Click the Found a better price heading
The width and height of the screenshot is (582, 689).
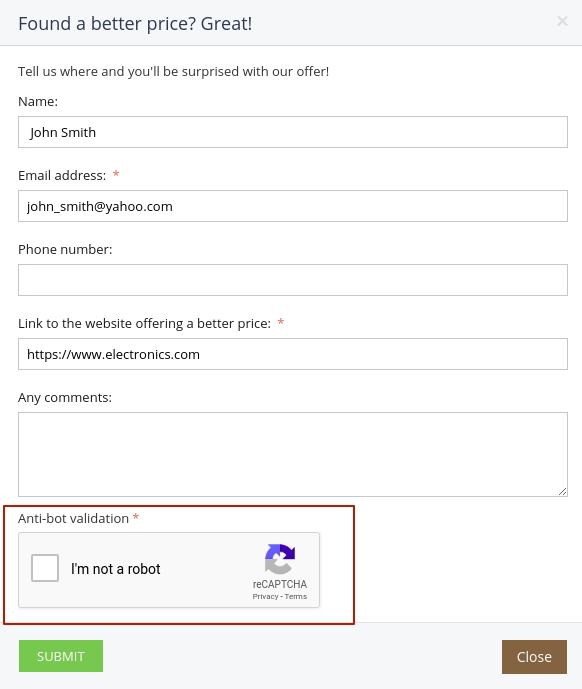click(135, 24)
